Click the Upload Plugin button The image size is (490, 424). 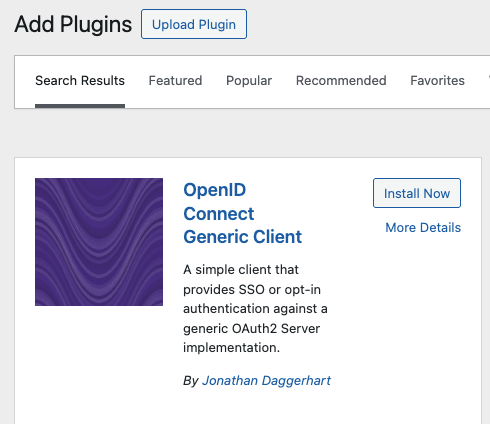tap(194, 24)
